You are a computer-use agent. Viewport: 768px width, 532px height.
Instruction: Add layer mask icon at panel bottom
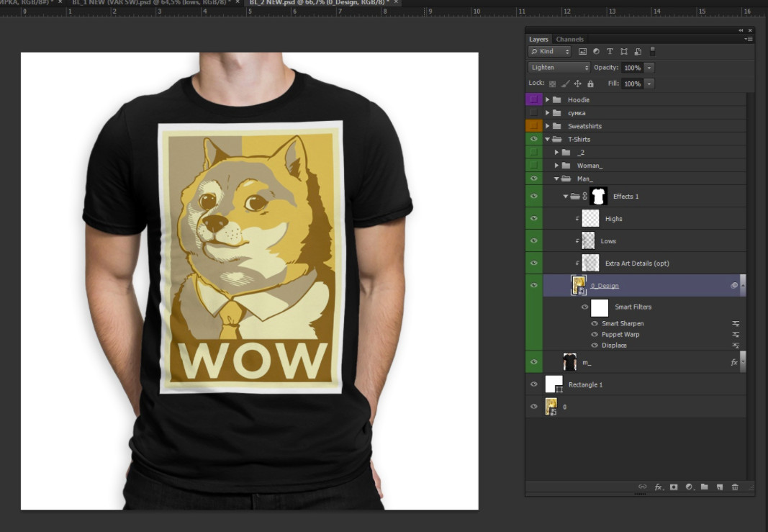point(674,487)
